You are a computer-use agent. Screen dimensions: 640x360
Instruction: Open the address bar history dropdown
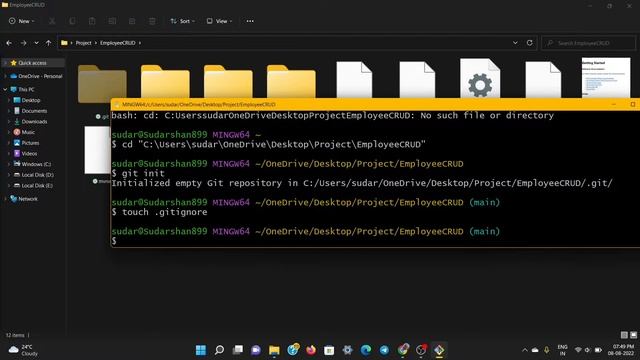point(515,43)
